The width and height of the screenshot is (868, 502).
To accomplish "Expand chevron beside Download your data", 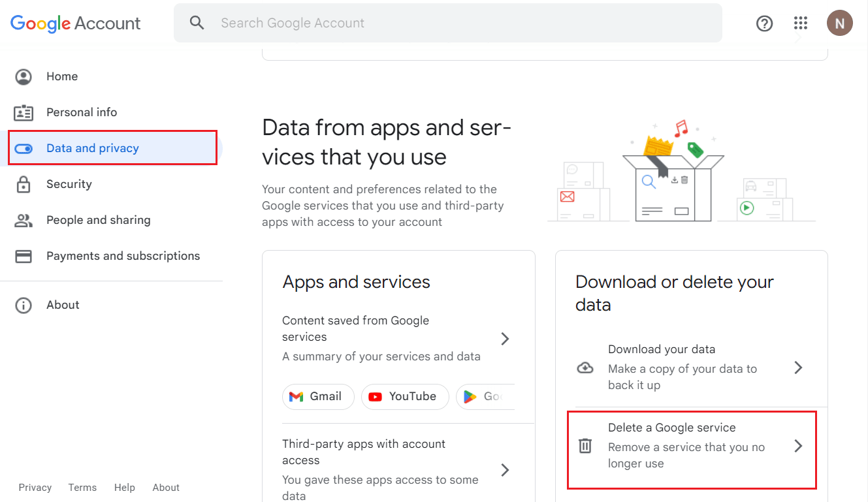I will pos(798,368).
